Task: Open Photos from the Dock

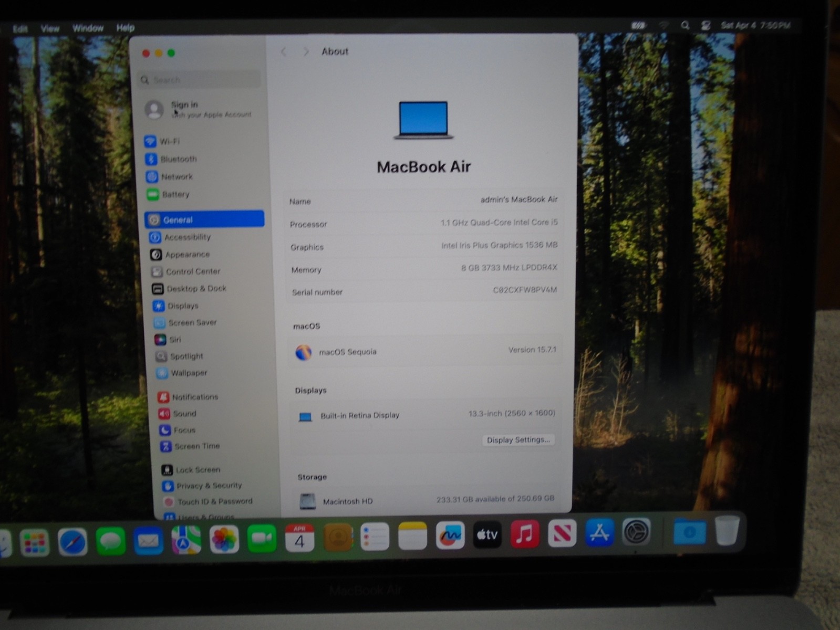Action: [224, 540]
